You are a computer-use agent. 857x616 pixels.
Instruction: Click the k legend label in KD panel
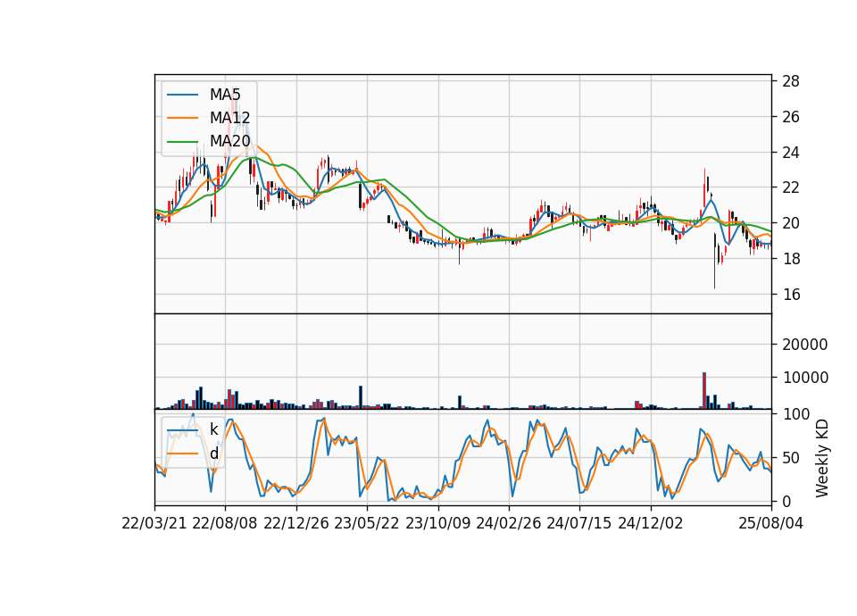[x=213, y=429]
